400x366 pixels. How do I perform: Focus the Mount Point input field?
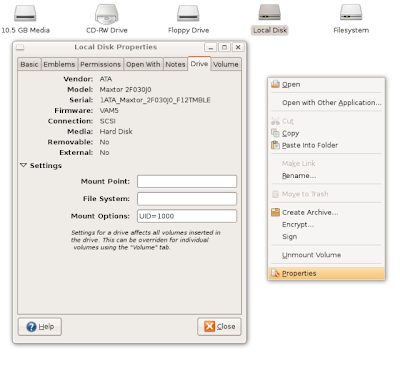(x=187, y=182)
